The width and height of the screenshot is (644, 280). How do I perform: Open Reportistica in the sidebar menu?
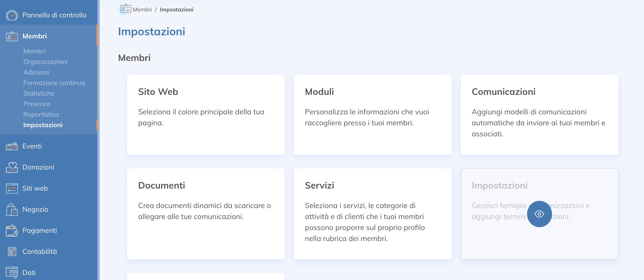[41, 115]
